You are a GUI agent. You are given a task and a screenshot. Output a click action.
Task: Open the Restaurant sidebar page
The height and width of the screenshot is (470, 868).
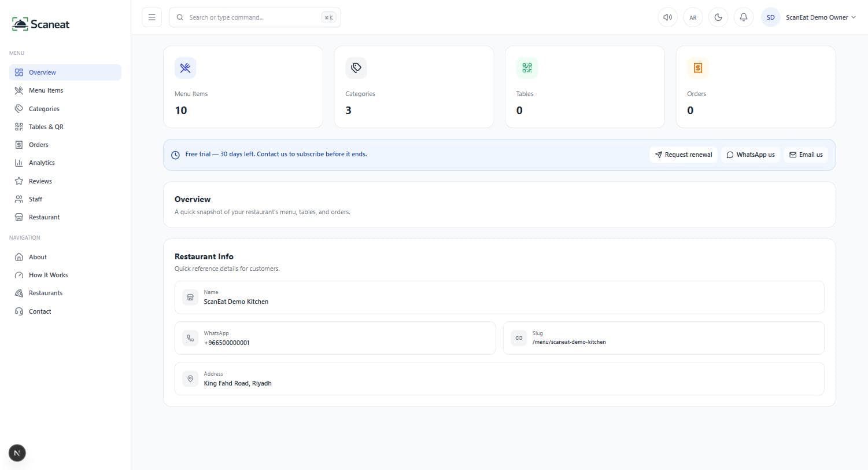click(65, 217)
